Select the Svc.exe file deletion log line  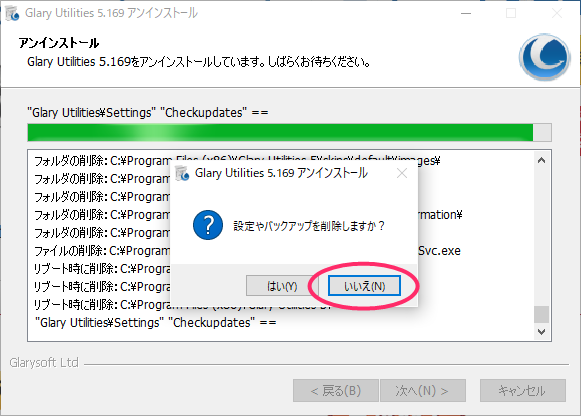pos(247,251)
